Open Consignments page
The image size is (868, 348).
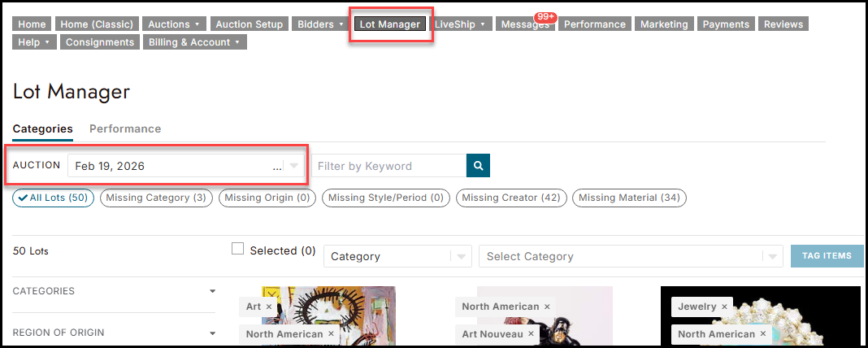click(100, 42)
